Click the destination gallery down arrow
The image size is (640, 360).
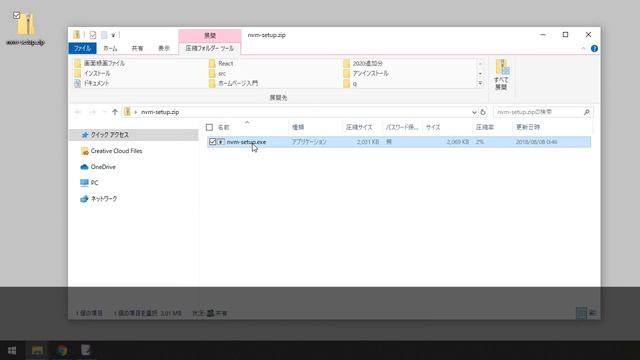(x=480, y=73)
